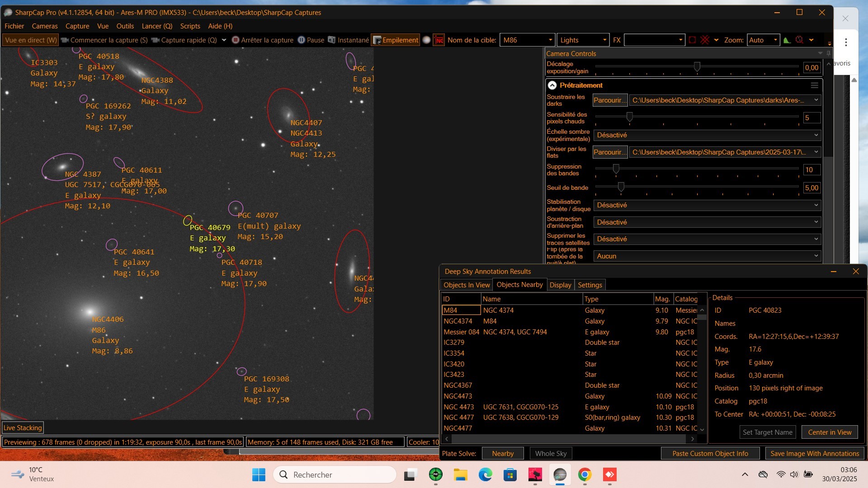Image resolution: width=868 pixels, height=488 pixels.
Task: Click Parcourir for Diviser par les flats
Action: point(610,152)
